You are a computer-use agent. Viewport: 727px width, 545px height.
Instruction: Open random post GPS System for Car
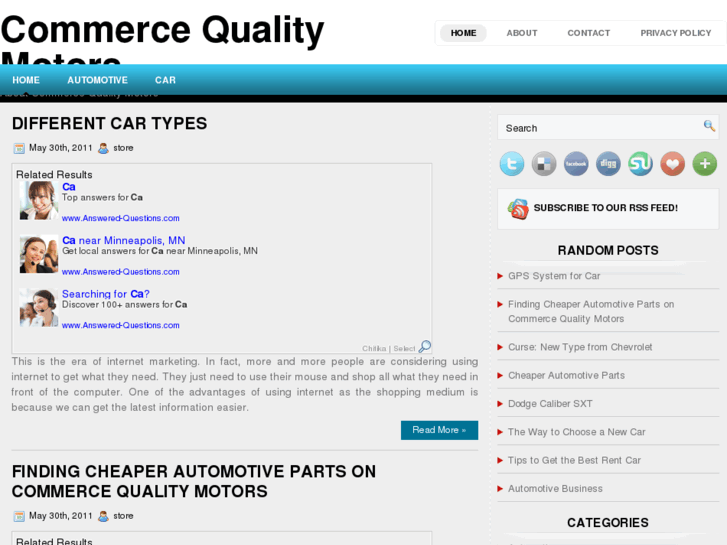[554, 276]
